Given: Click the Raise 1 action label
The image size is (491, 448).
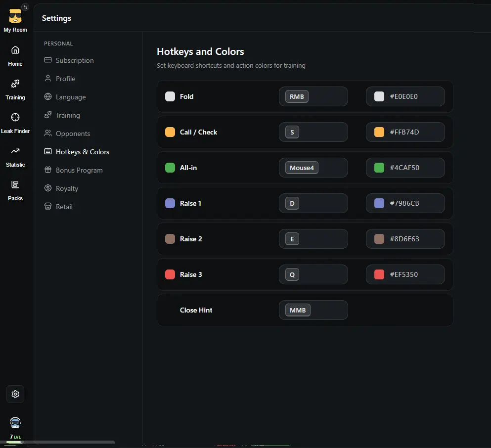Looking at the screenshot, I should point(190,203).
